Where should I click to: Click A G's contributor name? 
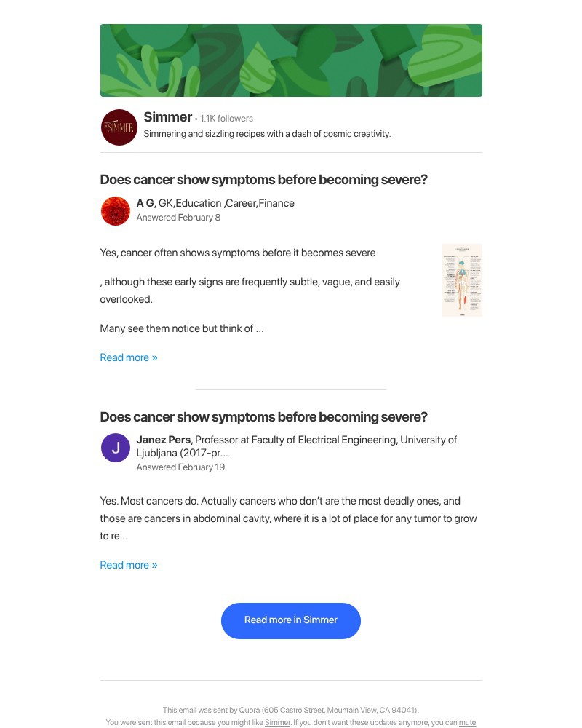(x=143, y=203)
